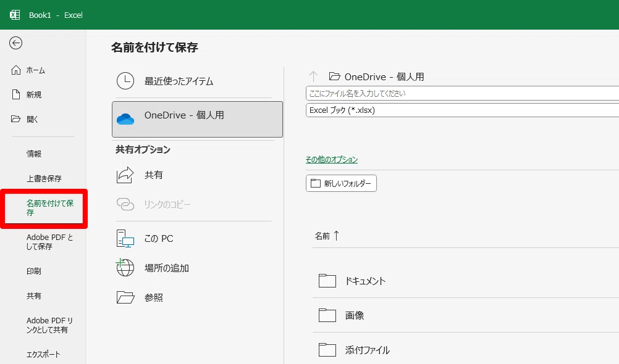Click the この PC computer icon
Image resolution: width=619 pixels, height=364 pixels.
point(125,239)
